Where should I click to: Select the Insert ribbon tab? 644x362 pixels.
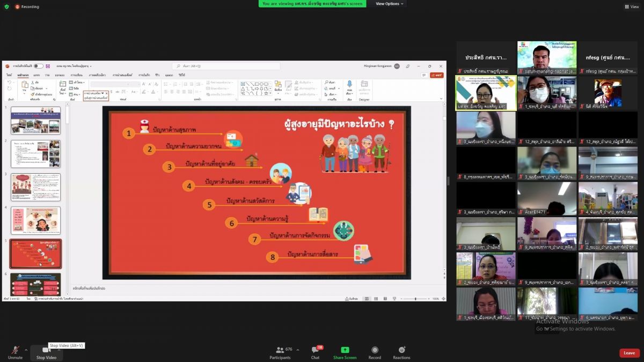36,75
